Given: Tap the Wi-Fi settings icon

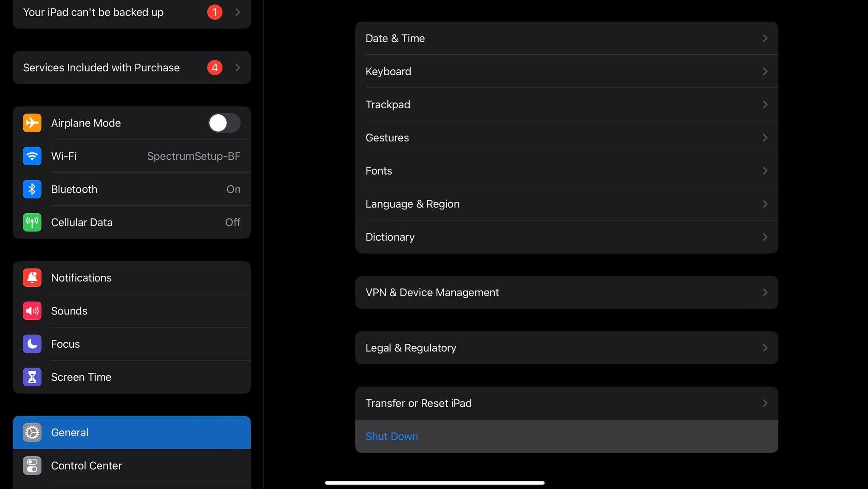Looking at the screenshot, I should 31,155.
